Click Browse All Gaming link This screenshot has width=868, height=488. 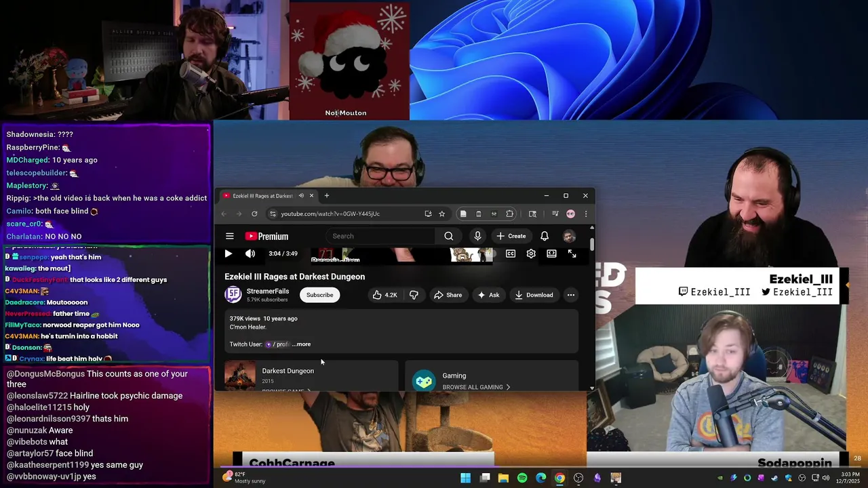tap(476, 387)
